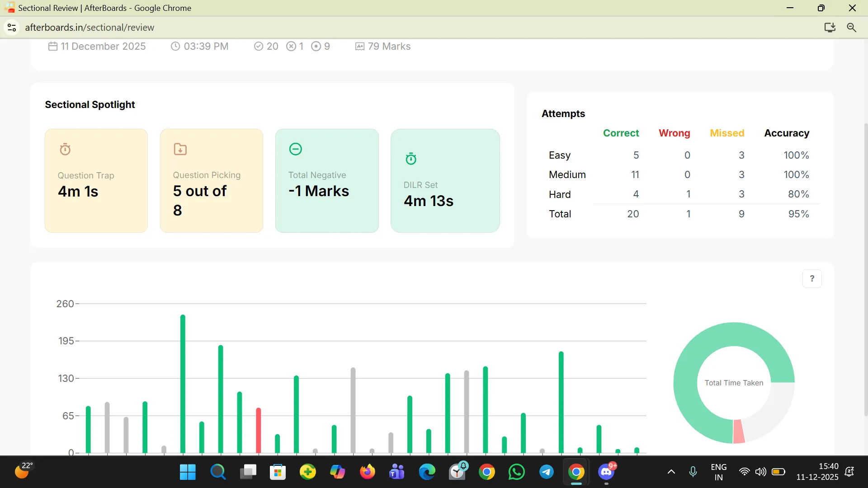Click the afterboards.in/sectional/review URL field
The width and height of the screenshot is (868, 488).
pos(90,28)
